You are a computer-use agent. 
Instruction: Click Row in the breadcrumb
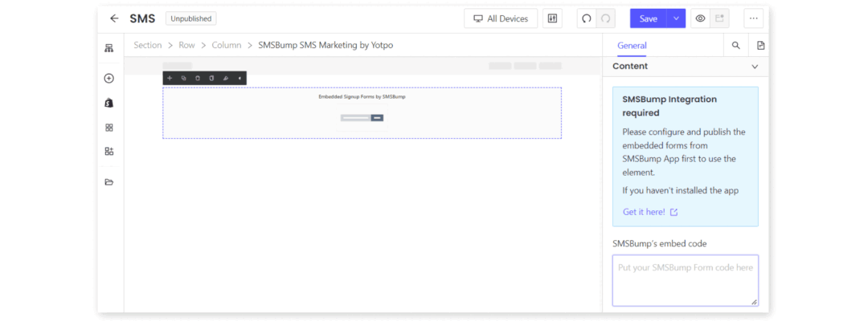point(186,45)
